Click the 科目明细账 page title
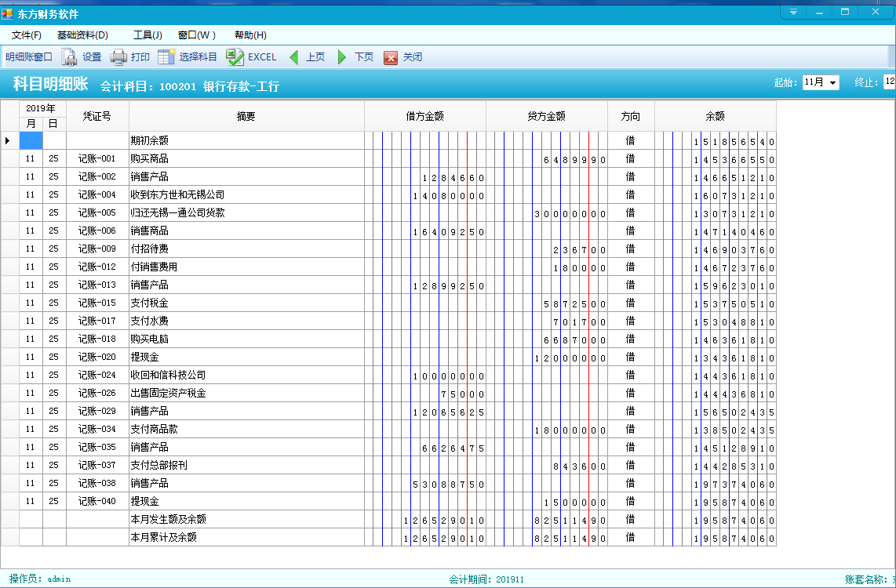The height and width of the screenshot is (588, 896). (51, 85)
